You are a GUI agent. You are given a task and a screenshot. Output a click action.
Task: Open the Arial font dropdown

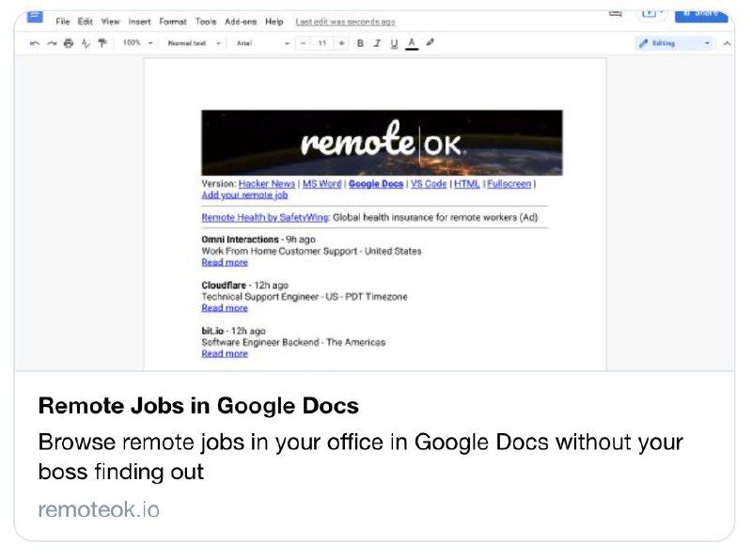coord(263,43)
